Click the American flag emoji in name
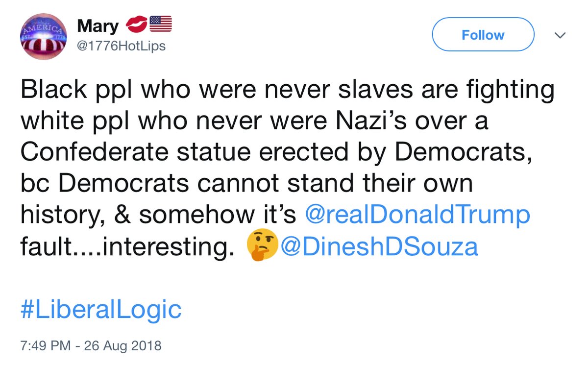The width and height of the screenshot is (588, 365). click(160, 24)
